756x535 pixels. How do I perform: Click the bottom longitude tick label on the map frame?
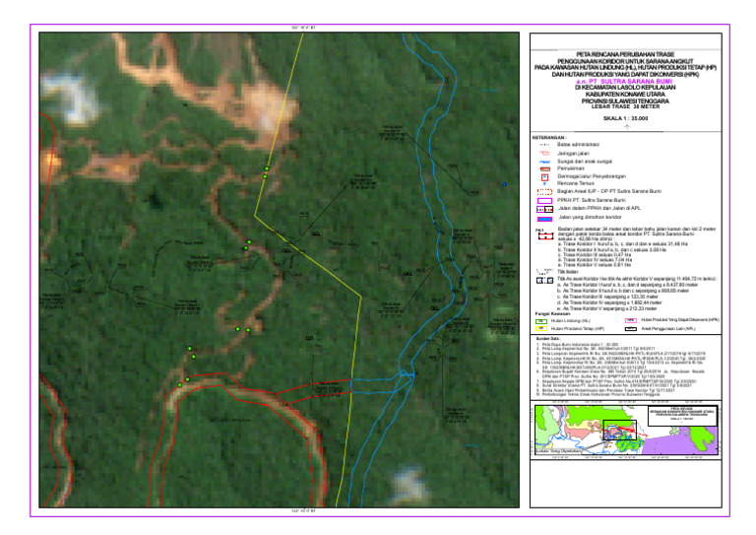[x=303, y=511]
